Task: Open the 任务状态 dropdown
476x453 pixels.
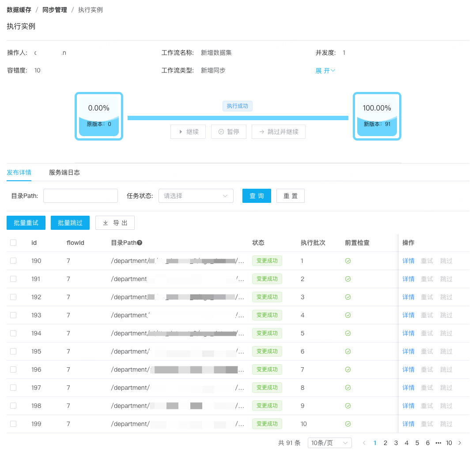Action: coord(196,196)
